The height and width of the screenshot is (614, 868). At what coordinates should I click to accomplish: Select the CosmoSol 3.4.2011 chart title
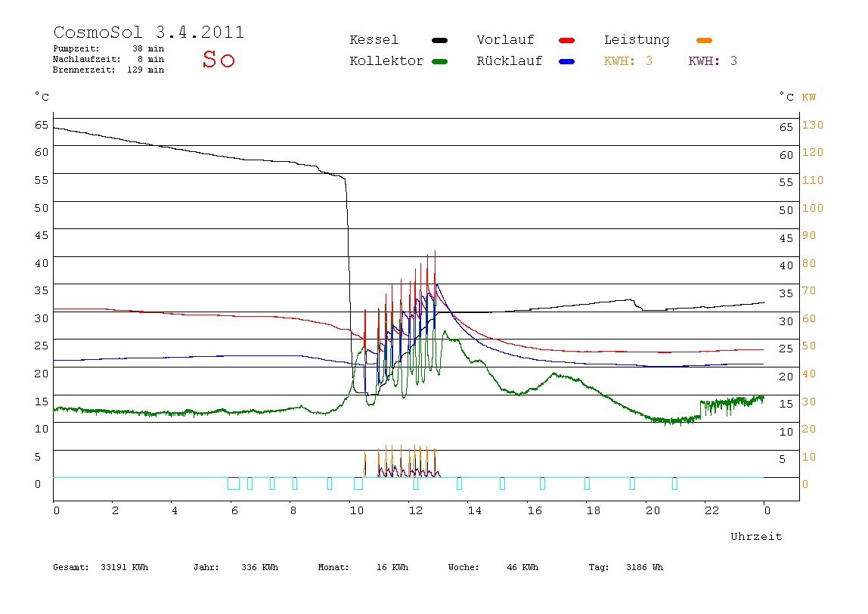[x=148, y=32]
